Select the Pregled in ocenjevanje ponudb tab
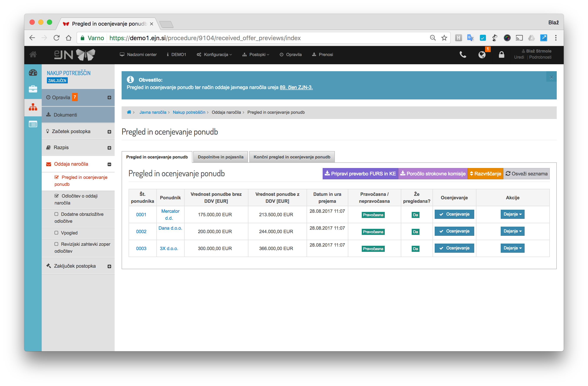The image size is (588, 386). point(157,157)
